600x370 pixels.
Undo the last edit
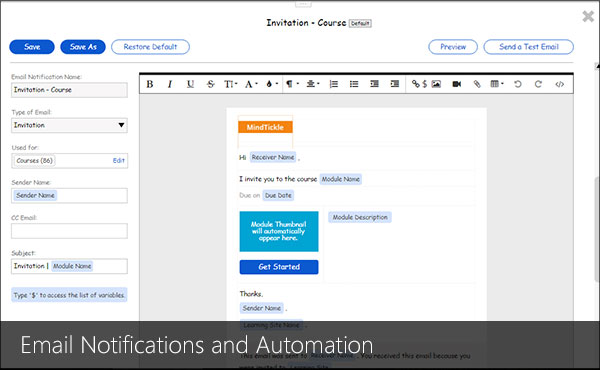click(518, 84)
